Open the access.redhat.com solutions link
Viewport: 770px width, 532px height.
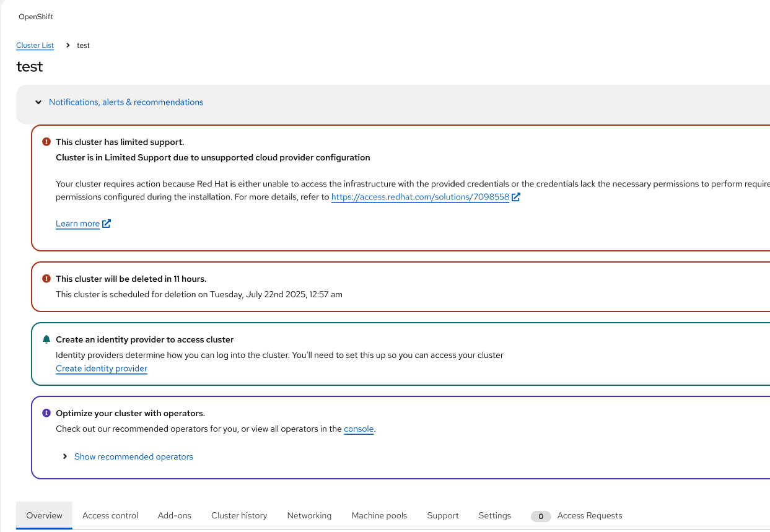(x=420, y=197)
